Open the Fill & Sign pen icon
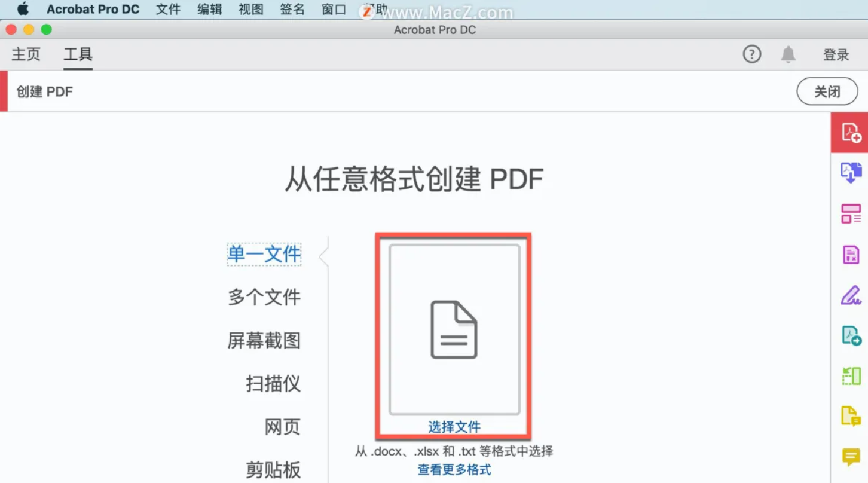Screen dimensions: 868x483 coord(851,295)
